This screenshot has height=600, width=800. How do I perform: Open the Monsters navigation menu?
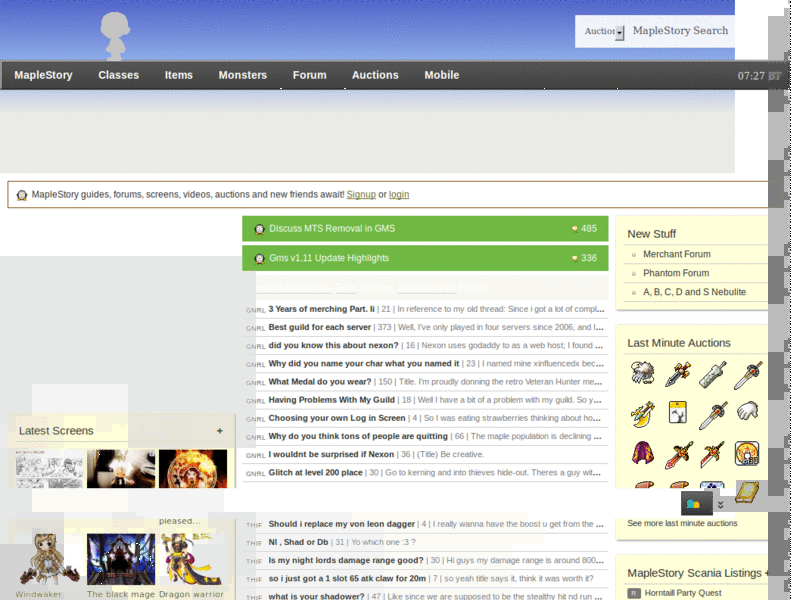coord(243,75)
